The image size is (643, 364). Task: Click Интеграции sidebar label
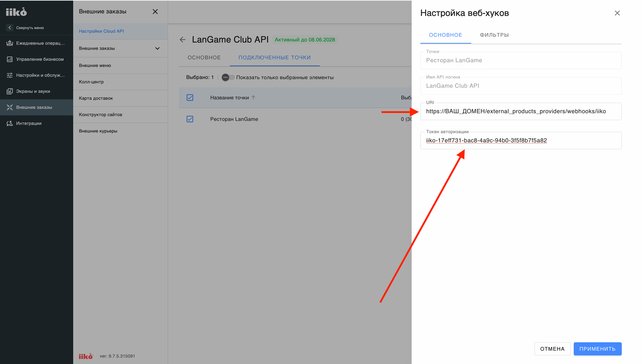[x=29, y=123]
